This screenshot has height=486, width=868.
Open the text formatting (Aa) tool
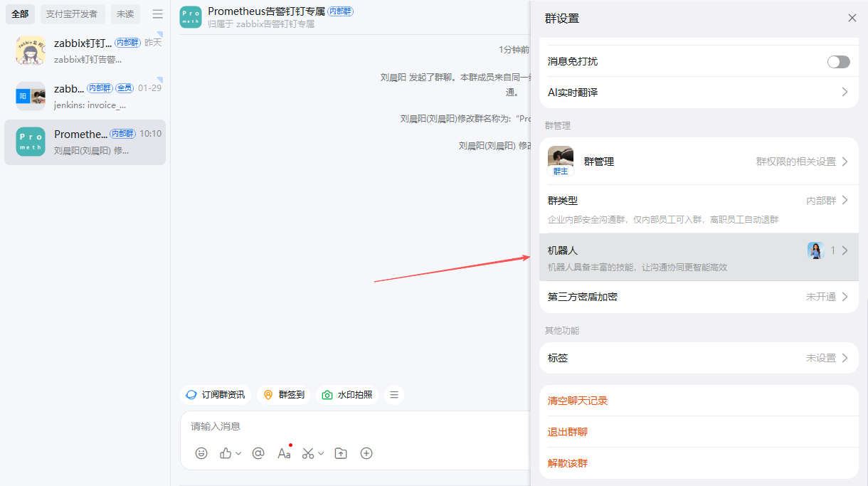[x=284, y=453]
